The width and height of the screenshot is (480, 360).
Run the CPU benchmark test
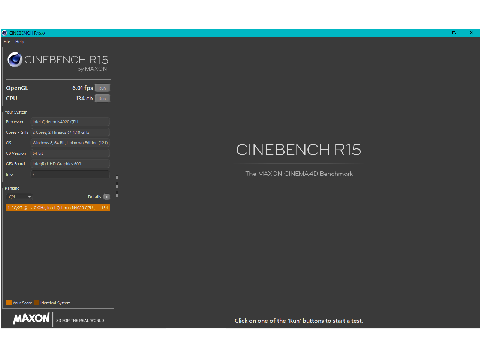[x=102, y=98]
